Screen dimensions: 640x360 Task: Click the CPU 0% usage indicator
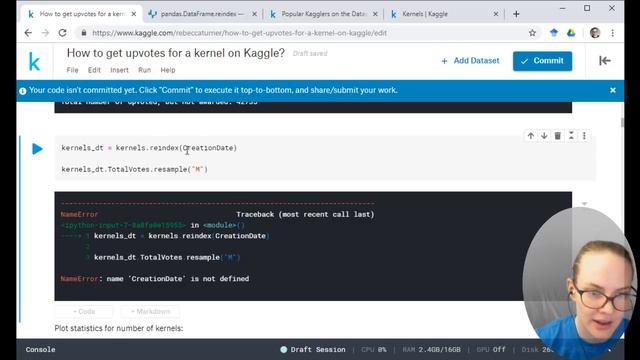[373, 349]
